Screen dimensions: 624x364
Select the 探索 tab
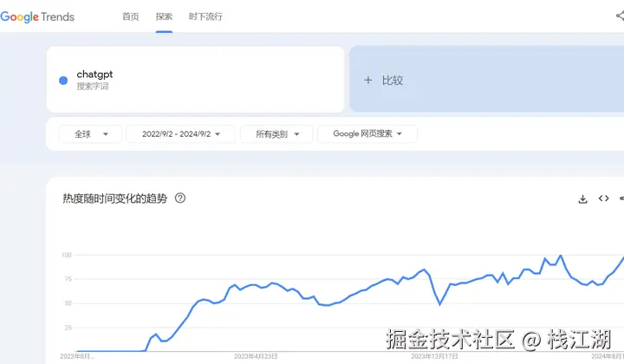click(x=164, y=16)
